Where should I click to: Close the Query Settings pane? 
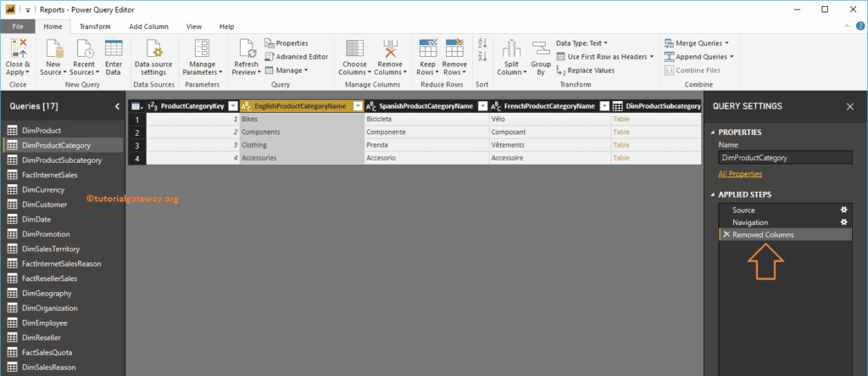tap(849, 106)
